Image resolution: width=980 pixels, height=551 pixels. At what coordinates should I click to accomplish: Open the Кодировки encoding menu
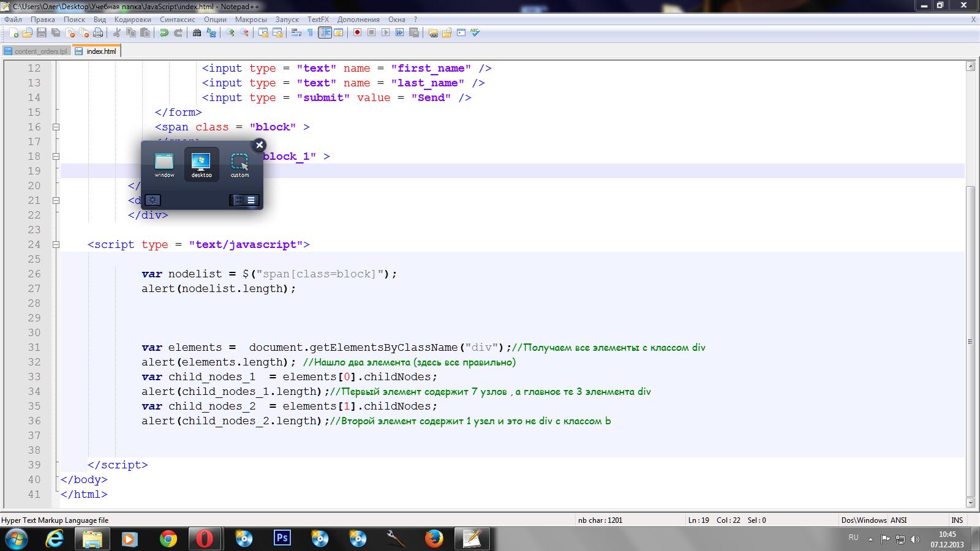[x=132, y=20]
